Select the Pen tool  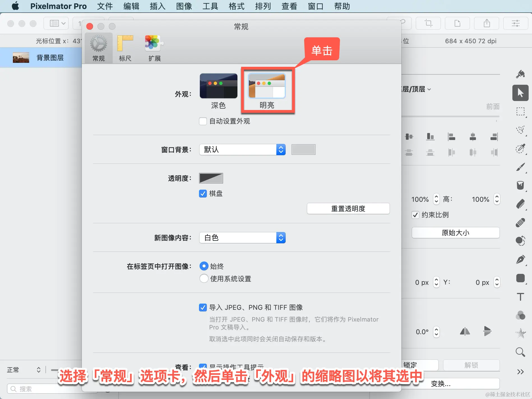520,260
